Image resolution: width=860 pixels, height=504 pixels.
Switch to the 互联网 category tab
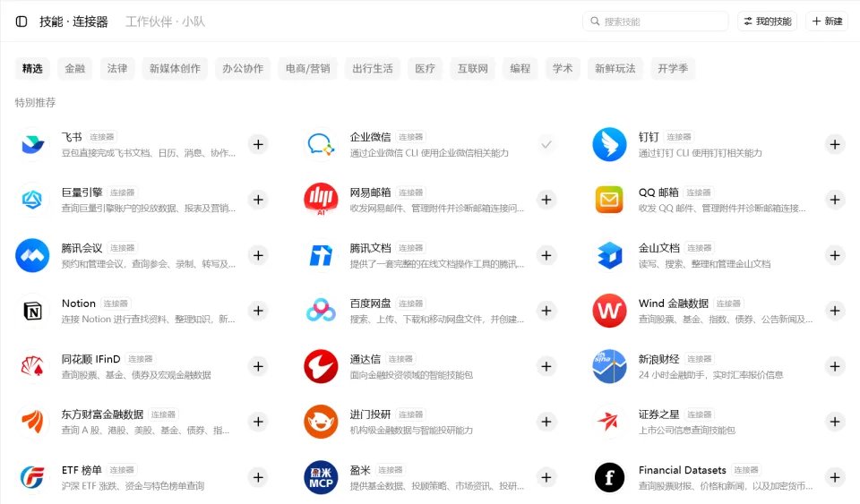(473, 68)
